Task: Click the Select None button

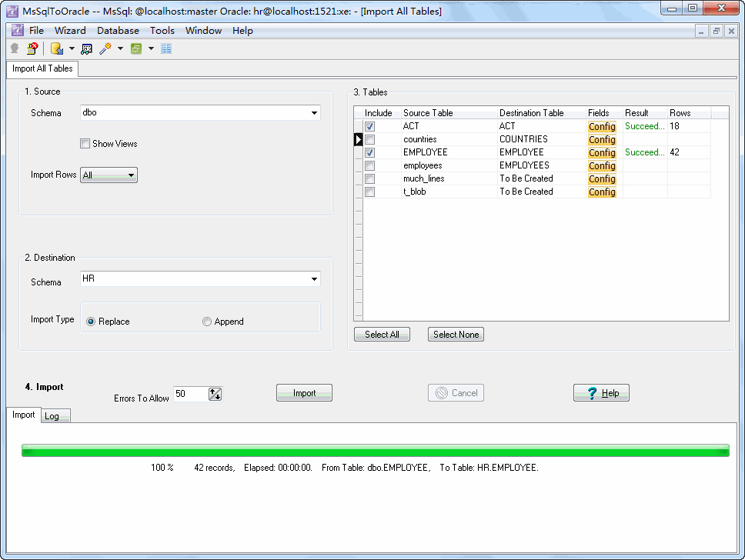Action: click(x=456, y=335)
